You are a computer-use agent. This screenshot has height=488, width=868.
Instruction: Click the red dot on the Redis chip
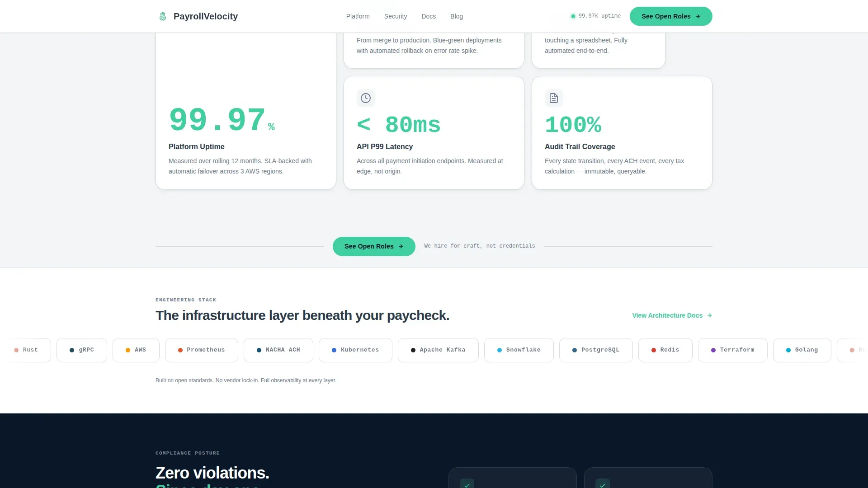click(x=654, y=350)
